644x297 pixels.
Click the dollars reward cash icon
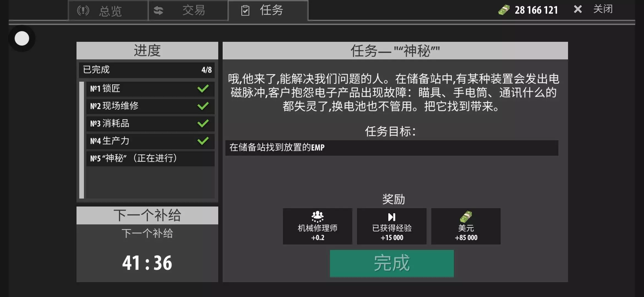pos(466,217)
